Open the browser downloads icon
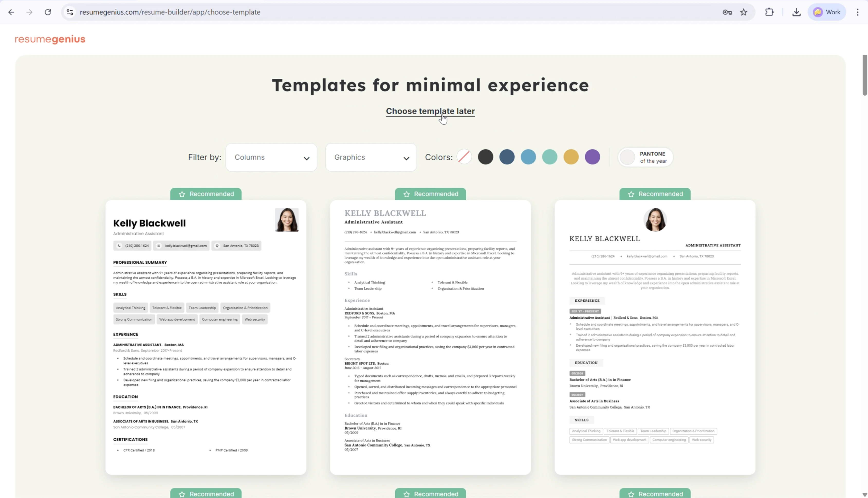This screenshot has width=868, height=498. tap(796, 12)
